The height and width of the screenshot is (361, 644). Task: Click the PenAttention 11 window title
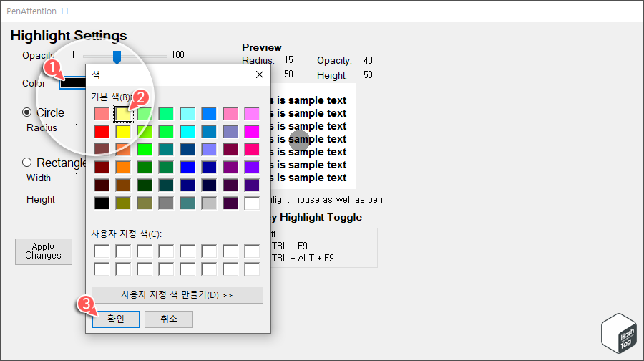37,11
